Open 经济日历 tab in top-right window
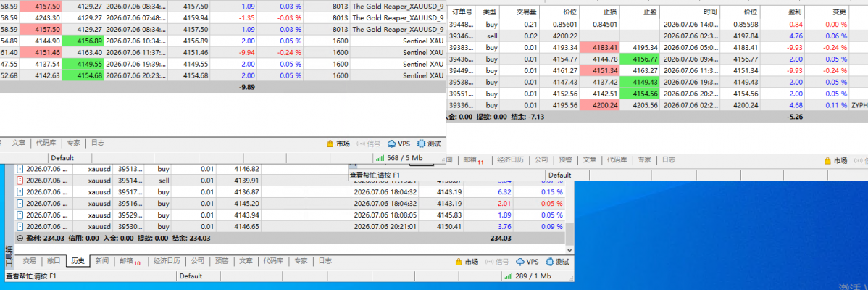This screenshot has width=868, height=290. pos(510,160)
